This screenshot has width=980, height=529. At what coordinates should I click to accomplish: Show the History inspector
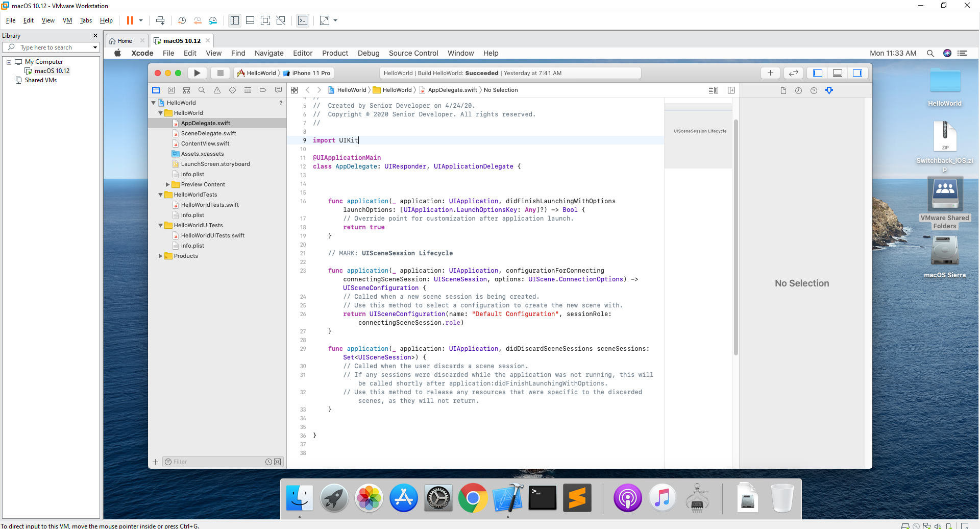(x=799, y=90)
